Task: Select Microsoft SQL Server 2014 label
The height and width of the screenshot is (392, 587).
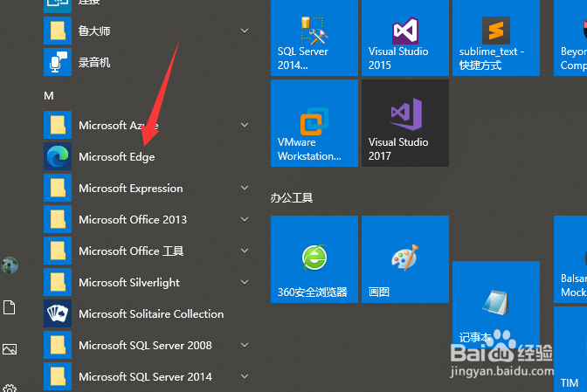Action: tap(145, 376)
